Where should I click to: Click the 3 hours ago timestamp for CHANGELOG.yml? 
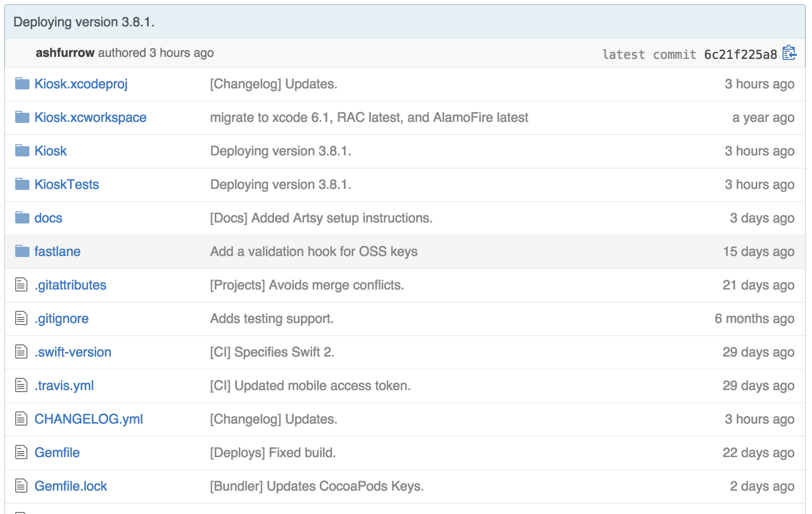[x=760, y=419]
